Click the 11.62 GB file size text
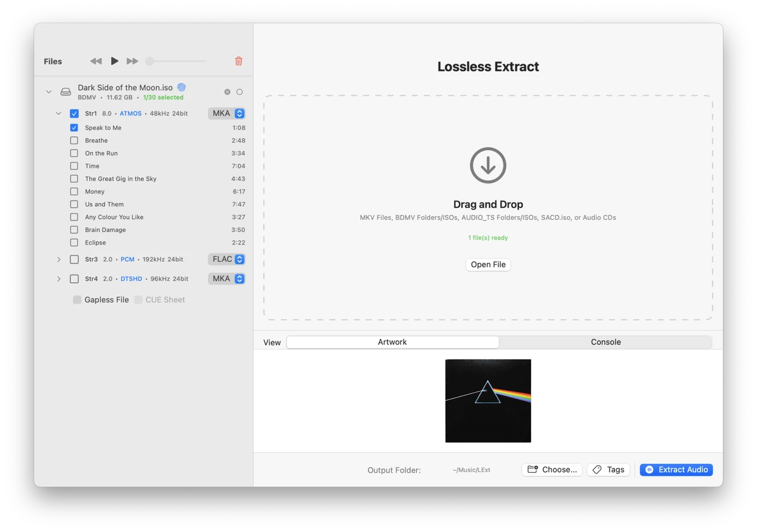757x532 pixels. pos(120,98)
